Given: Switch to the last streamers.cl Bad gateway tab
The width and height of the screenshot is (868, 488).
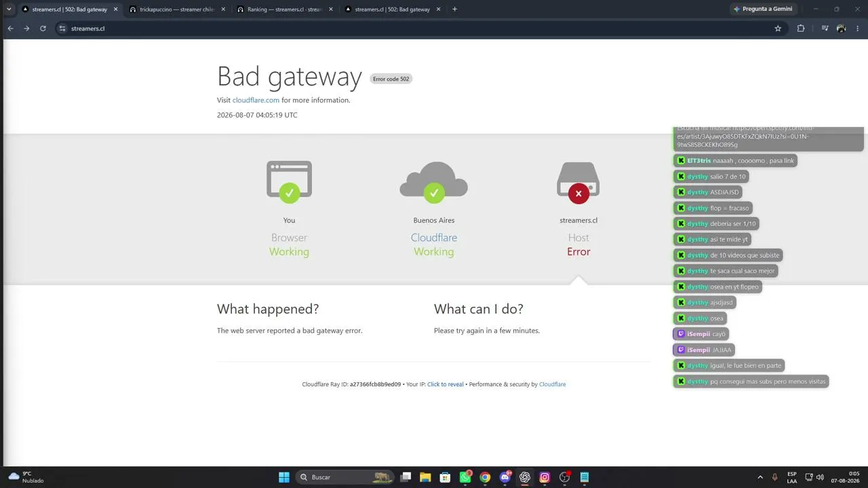Looking at the screenshot, I should pos(392,9).
